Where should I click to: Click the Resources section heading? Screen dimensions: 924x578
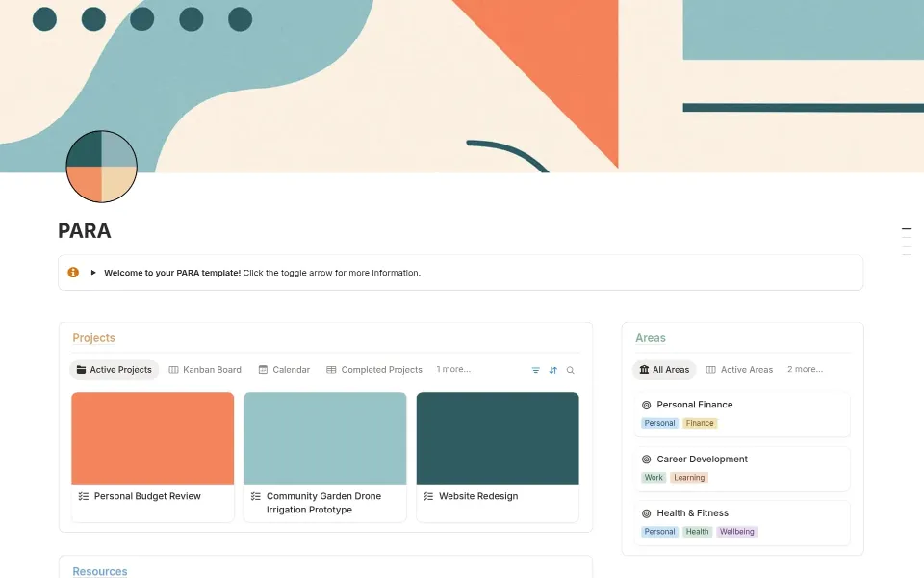99,571
